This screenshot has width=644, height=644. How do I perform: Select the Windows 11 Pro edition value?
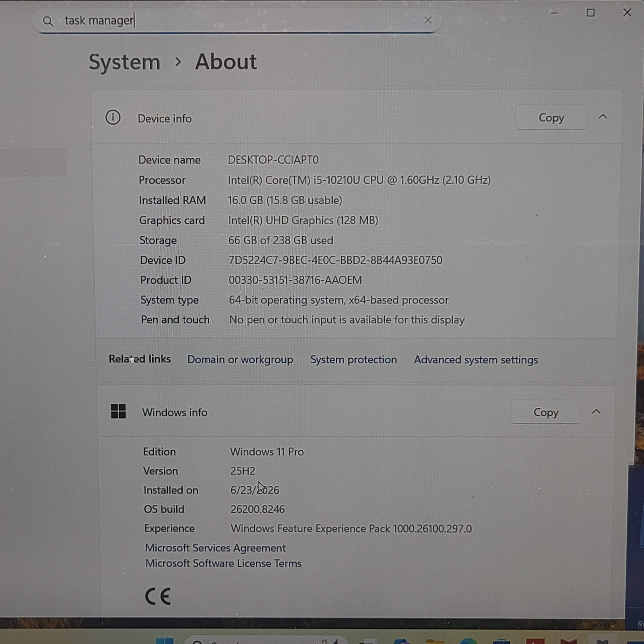(267, 452)
